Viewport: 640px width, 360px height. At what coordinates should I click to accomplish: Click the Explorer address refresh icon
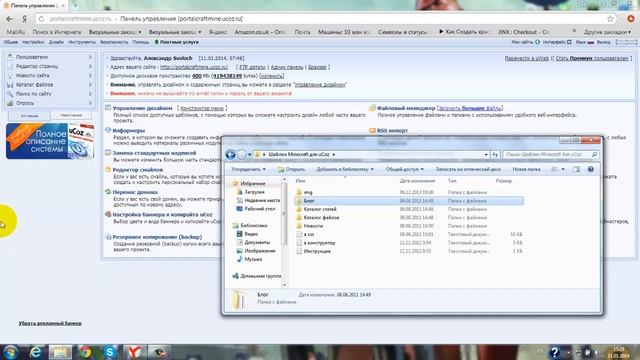point(495,155)
